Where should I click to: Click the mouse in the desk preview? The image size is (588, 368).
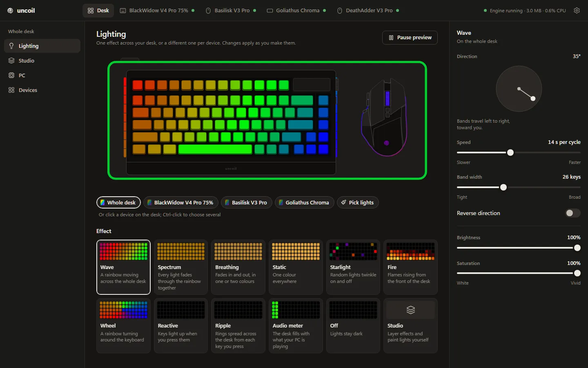(x=384, y=117)
